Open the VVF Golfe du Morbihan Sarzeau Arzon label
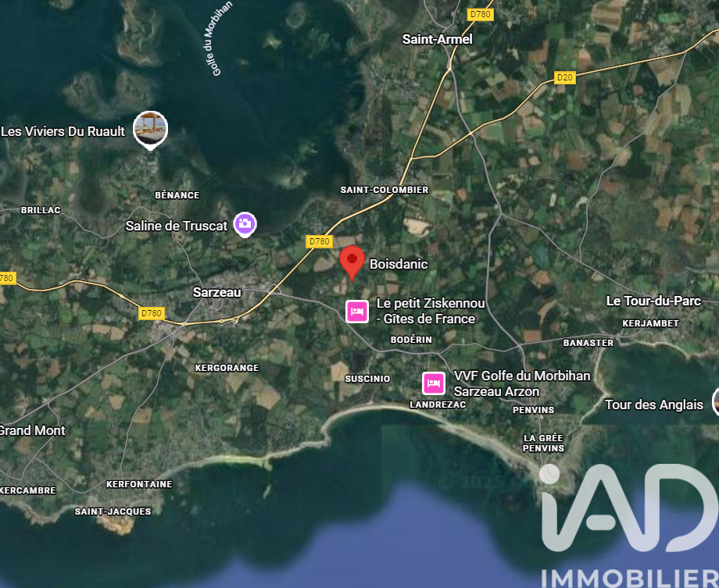The width and height of the screenshot is (719, 588). pos(521,383)
